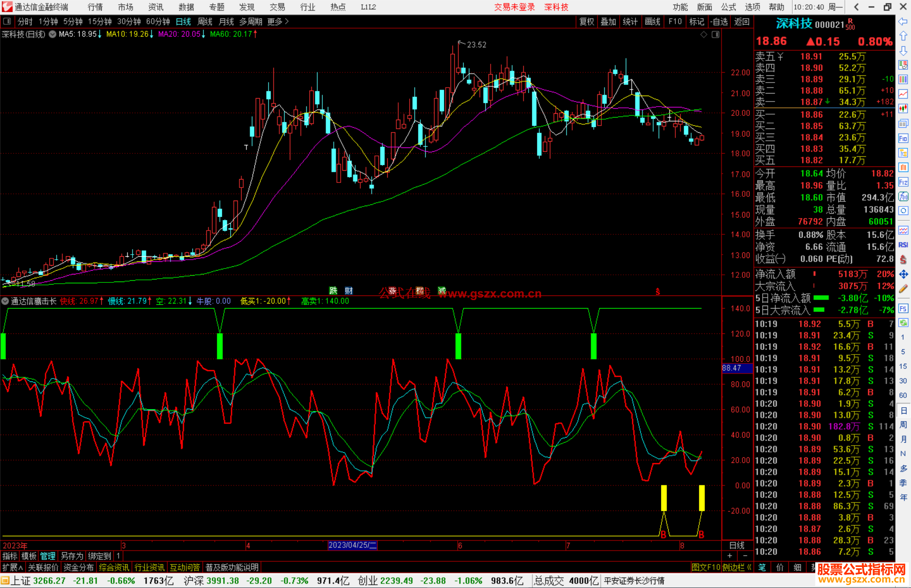
Task: Select the 季 quarterly period in right sidebar
Action: coord(903,483)
